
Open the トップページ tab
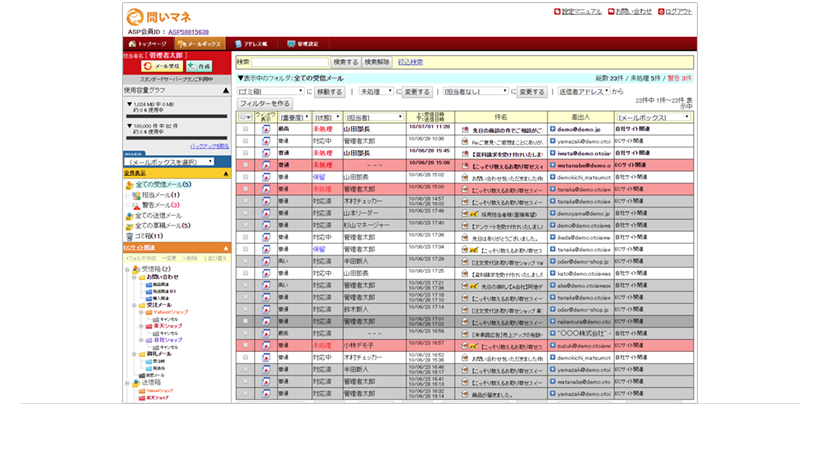click(x=147, y=44)
